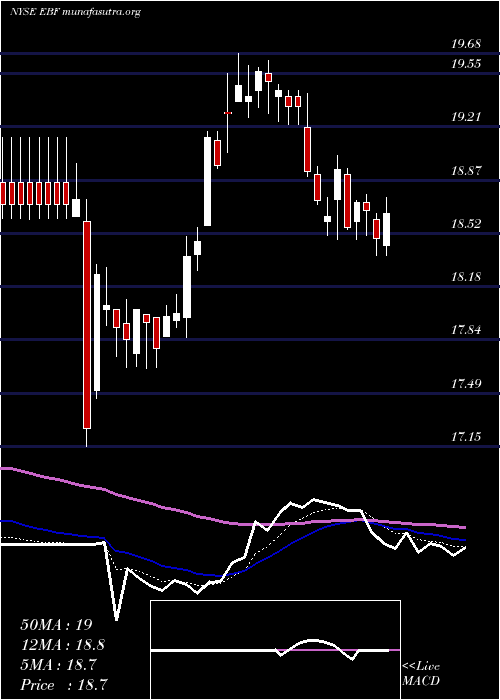Click the 50MA : 19 reading
500x700 pixels.
click(x=56, y=625)
